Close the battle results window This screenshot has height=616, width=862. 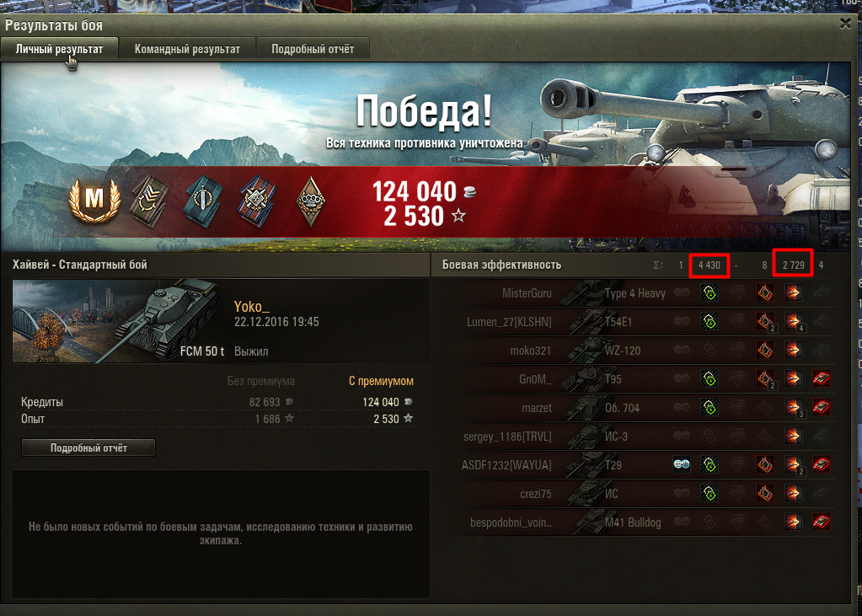pyautogui.click(x=845, y=24)
